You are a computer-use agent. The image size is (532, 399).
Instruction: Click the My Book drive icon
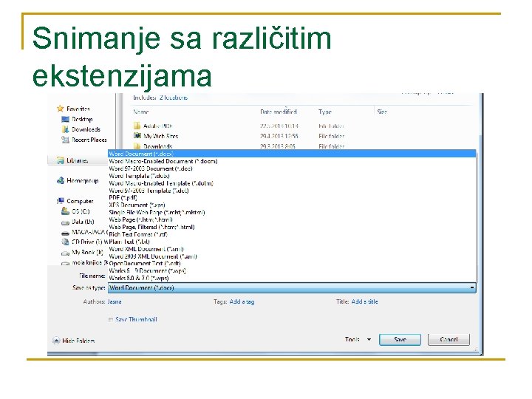(65, 253)
